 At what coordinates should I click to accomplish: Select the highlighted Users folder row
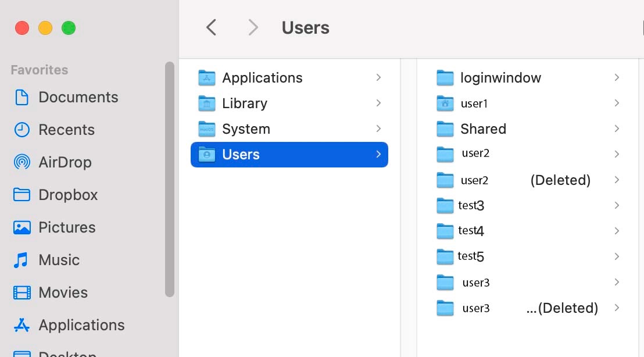click(x=289, y=155)
